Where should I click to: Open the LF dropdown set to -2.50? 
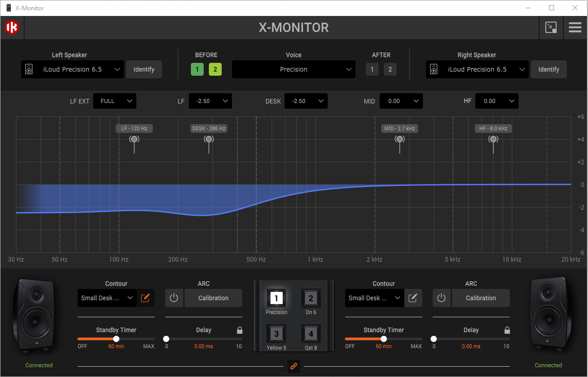click(210, 101)
